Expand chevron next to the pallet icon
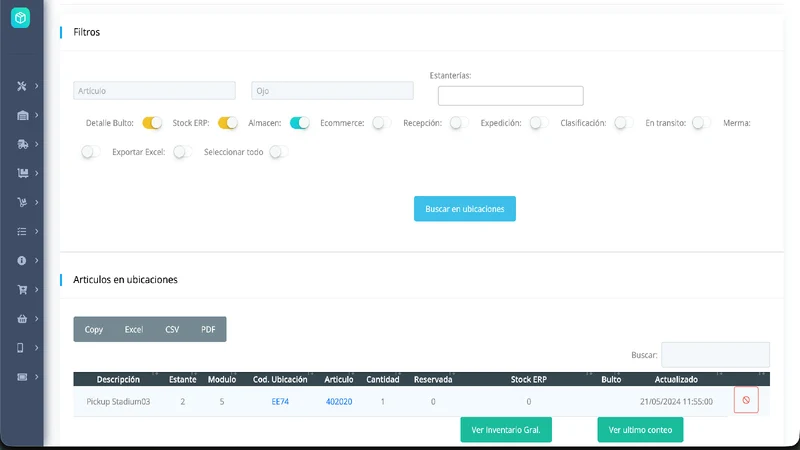Image resolution: width=800 pixels, height=450 pixels. (37, 173)
